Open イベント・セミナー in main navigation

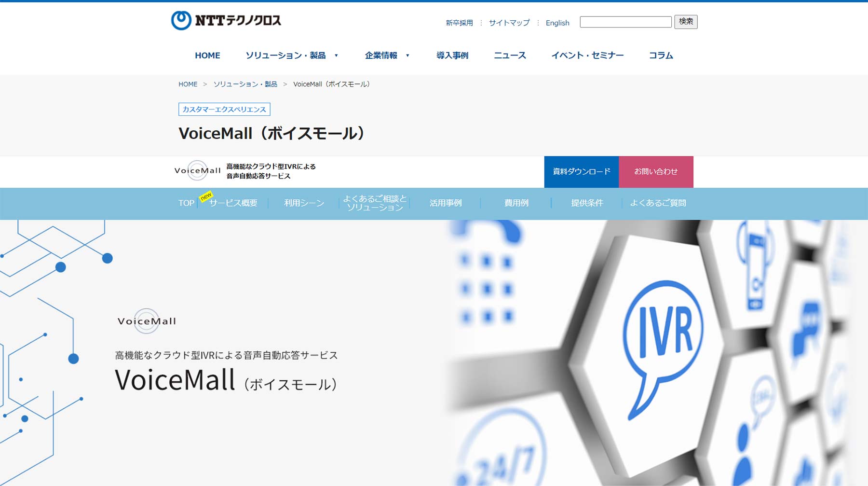[x=587, y=56]
